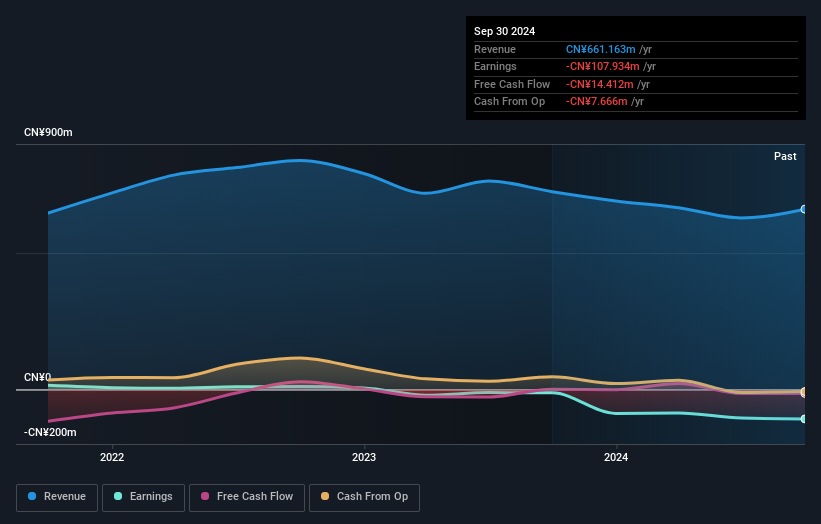The image size is (821, 524).
Task: Select the Cash From Op endpoint marker
Action: (x=804, y=391)
